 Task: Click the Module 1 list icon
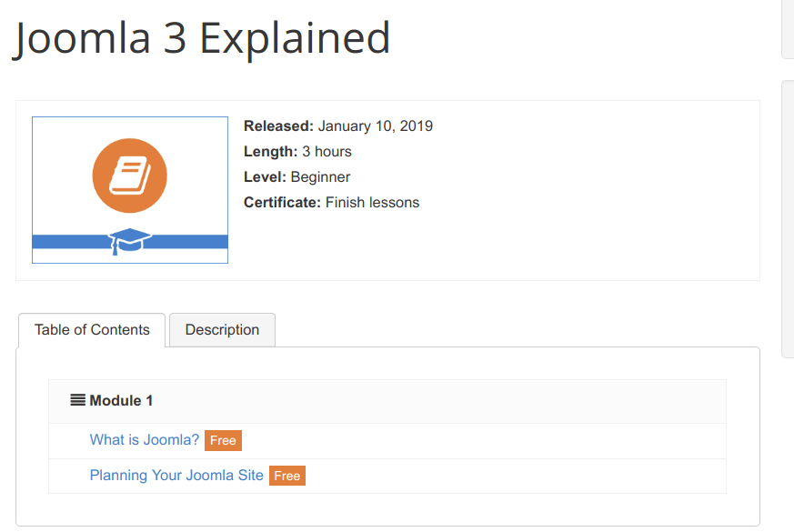(77, 400)
